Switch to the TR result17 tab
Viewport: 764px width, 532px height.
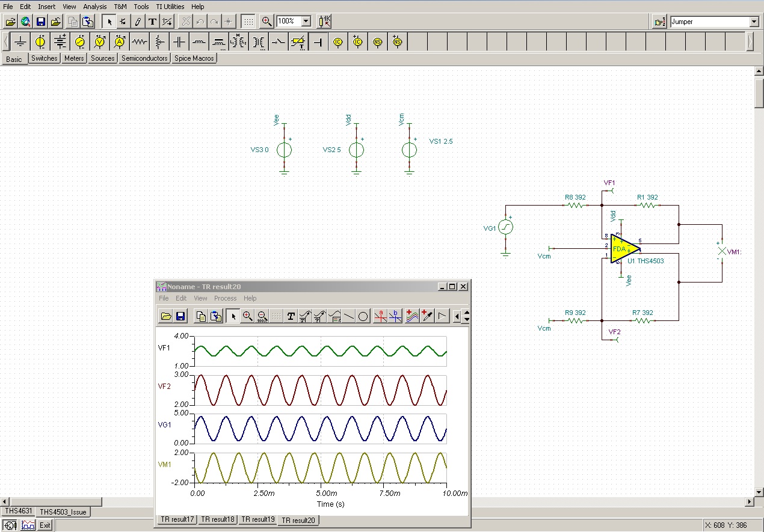click(x=177, y=519)
